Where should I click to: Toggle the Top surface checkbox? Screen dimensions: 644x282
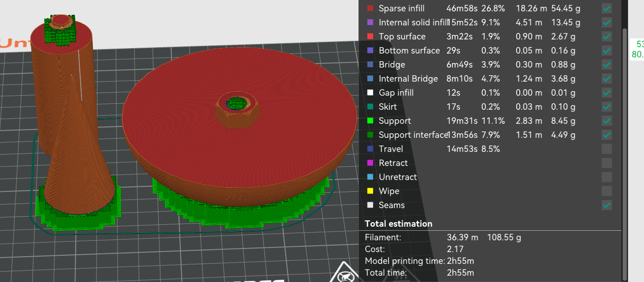(x=607, y=36)
